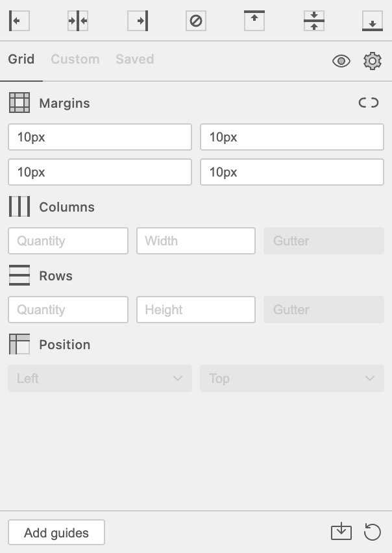Switch to the Custom tab
This screenshot has height=553, width=392.
(75, 59)
